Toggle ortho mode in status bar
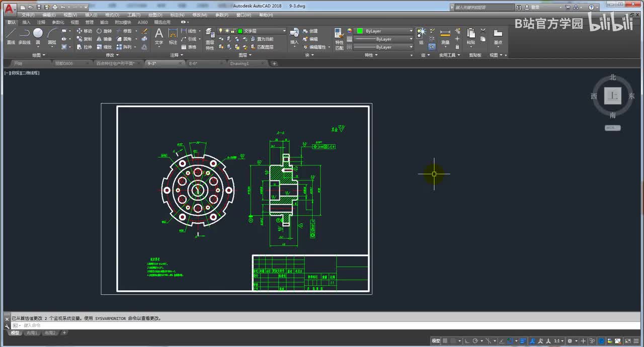Image resolution: width=644 pixels, height=347 pixels. tap(467, 341)
